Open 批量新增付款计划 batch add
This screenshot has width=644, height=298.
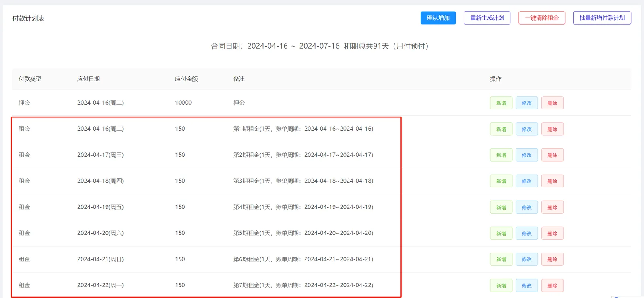(x=602, y=18)
